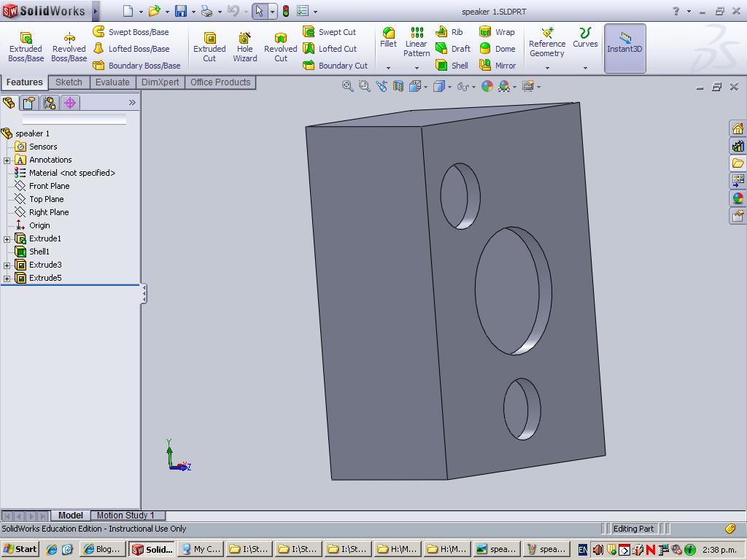Expand the Extrude1 feature node
The image size is (747, 560).
(7, 239)
